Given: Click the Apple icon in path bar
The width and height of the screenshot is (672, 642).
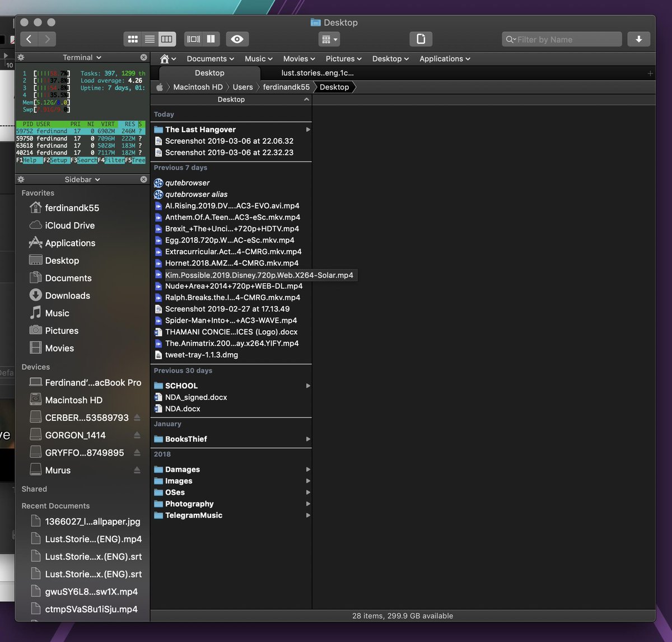Looking at the screenshot, I should (160, 87).
